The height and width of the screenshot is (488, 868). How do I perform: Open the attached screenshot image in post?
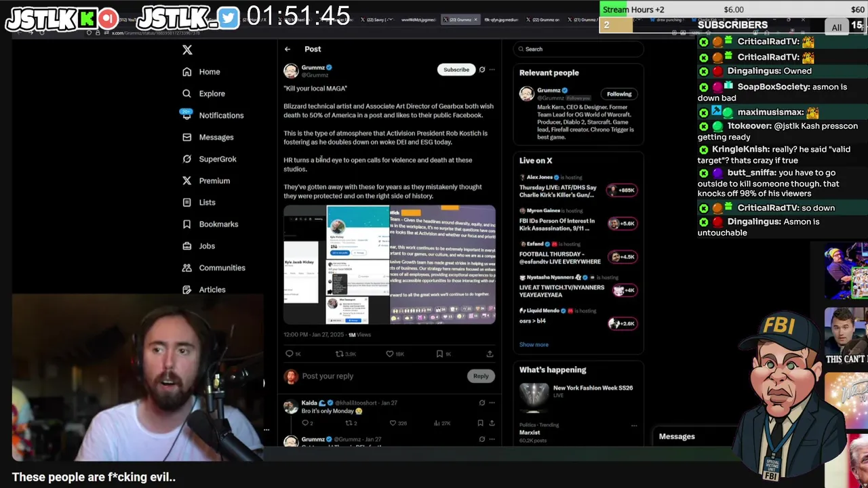389,265
